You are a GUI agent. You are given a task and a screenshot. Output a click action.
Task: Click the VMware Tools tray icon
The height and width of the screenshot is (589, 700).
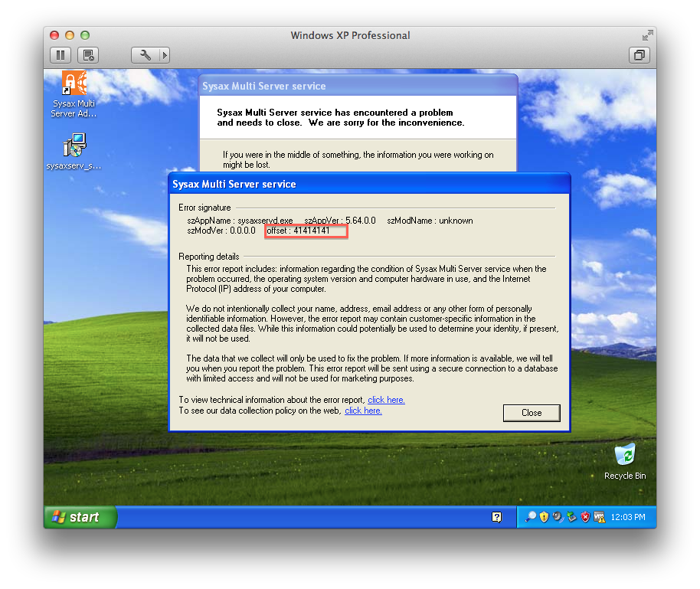pyautogui.click(x=600, y=517)
